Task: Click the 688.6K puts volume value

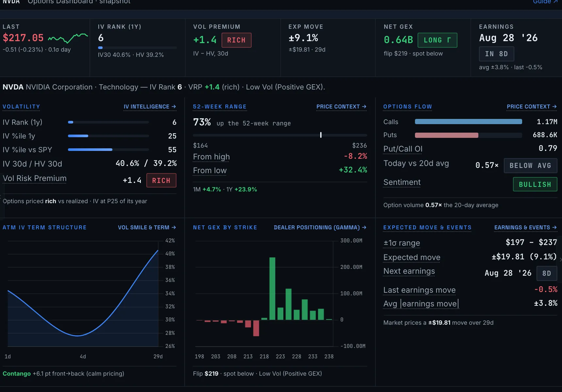Action: [545, 135]
